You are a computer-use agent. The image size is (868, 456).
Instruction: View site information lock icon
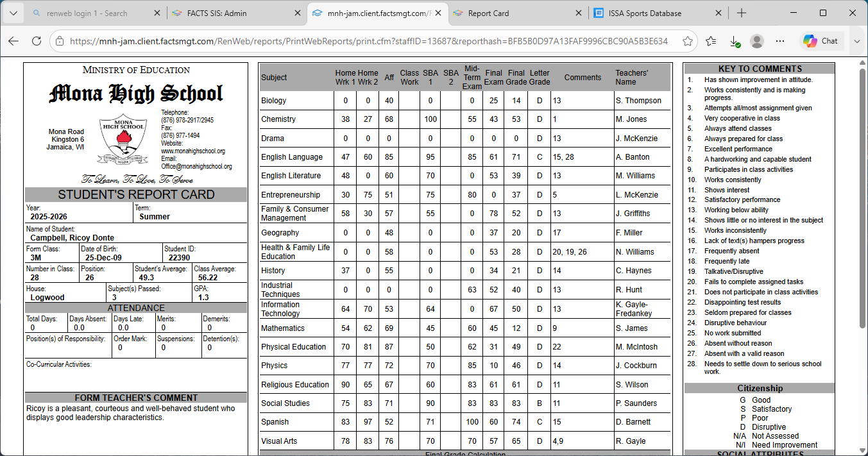[x=59, y=41]
